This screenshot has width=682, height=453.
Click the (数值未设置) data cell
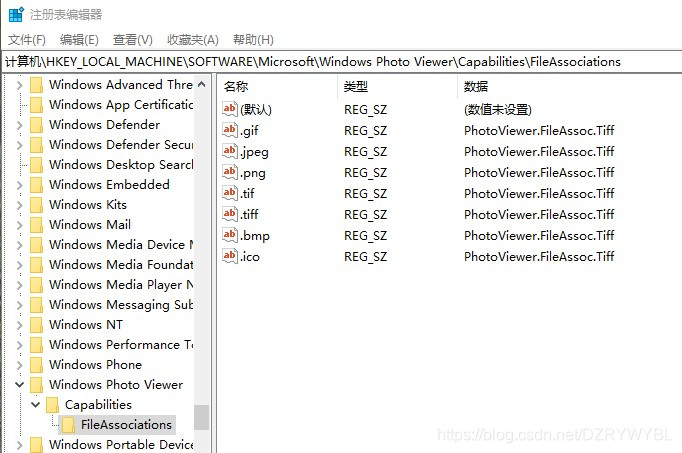[498, 110]
